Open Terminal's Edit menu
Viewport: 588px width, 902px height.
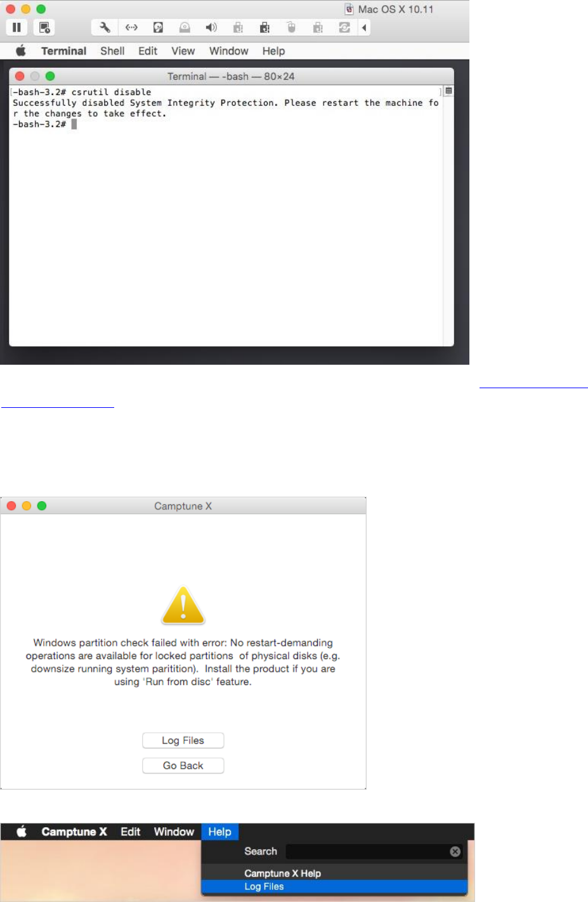point(148,51)
